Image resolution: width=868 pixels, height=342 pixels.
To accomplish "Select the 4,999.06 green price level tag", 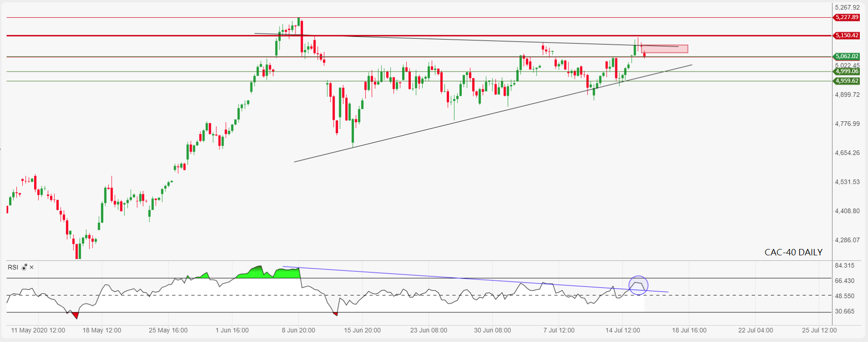I will tap(847, 72).
